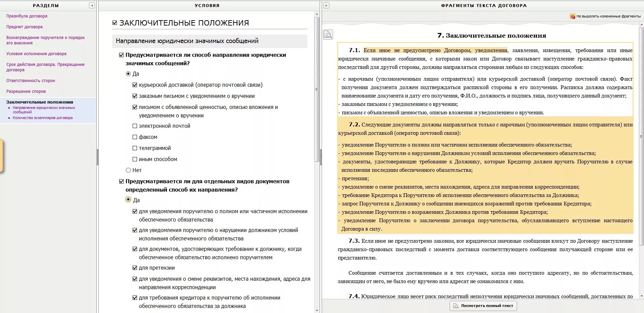Enable электронной почтой option
Viewport: 644px width, 313px height.
(135, 126)
